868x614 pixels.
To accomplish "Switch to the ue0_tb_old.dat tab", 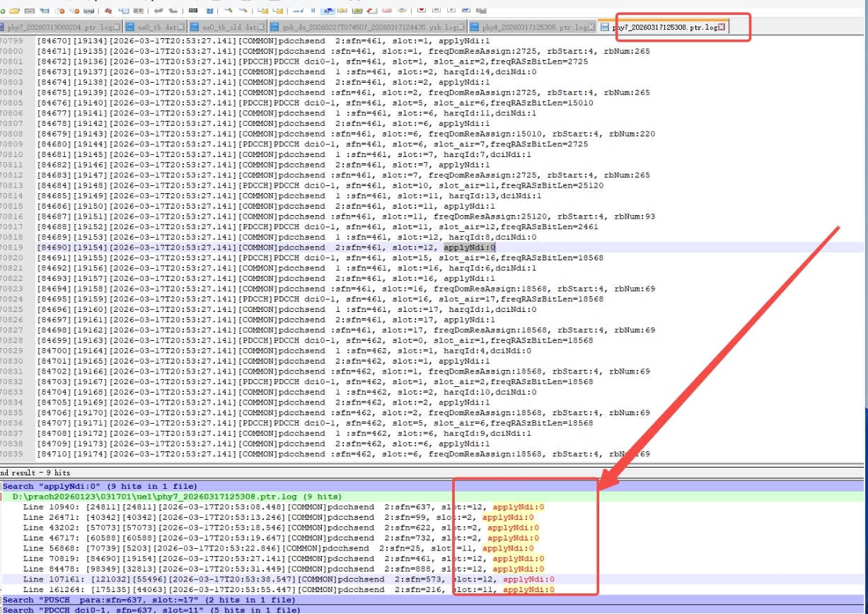I will tap(226, 27).
